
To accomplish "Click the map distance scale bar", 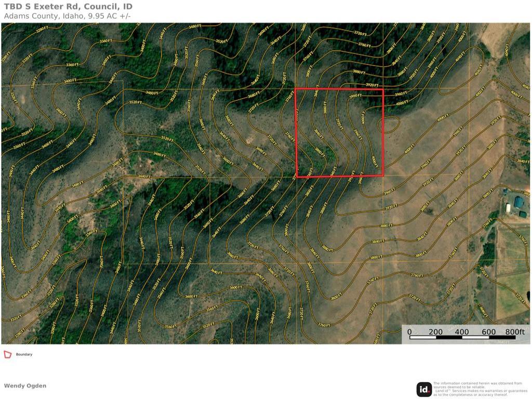I will (x=462, y=337).
